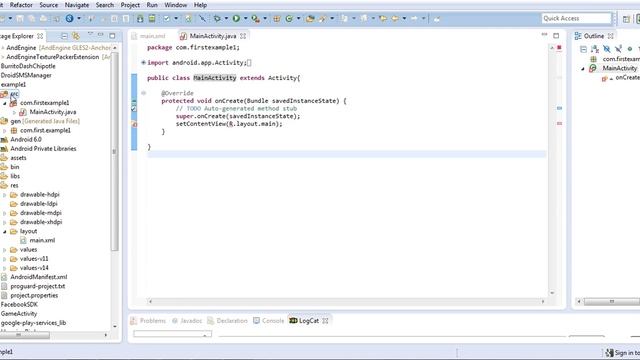The height and width of the screenshot is (360, 640).
Task: Click the blue task marker on overview ruler
Action: (559, 108)
